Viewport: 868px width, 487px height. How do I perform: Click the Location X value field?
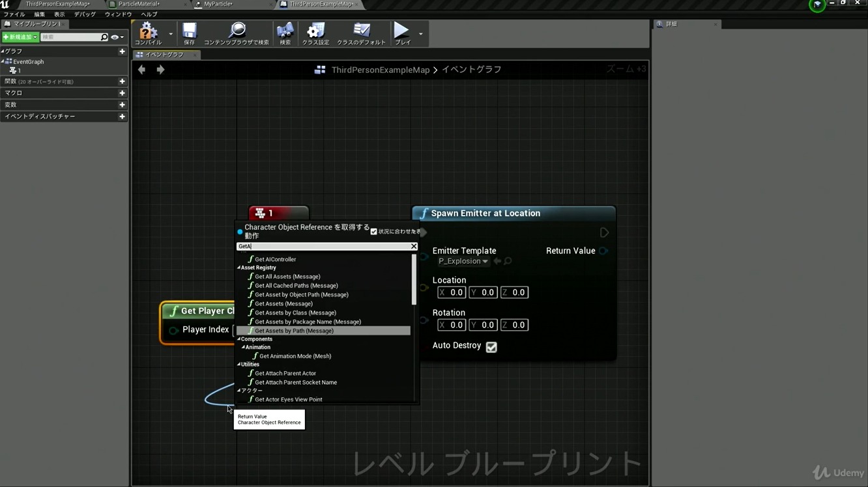pyautogui.click(x=452, y=292)
